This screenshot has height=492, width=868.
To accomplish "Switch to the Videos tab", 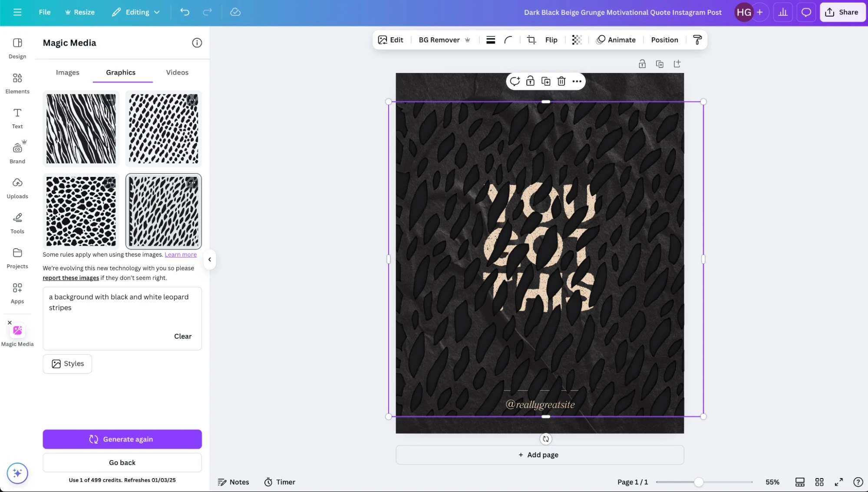I will [x=177, y=72].
